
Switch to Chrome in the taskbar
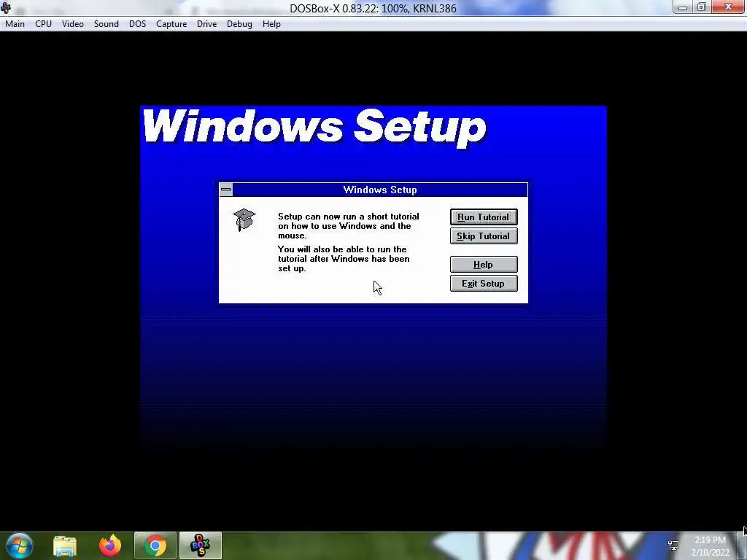click(x=155, y=545)
